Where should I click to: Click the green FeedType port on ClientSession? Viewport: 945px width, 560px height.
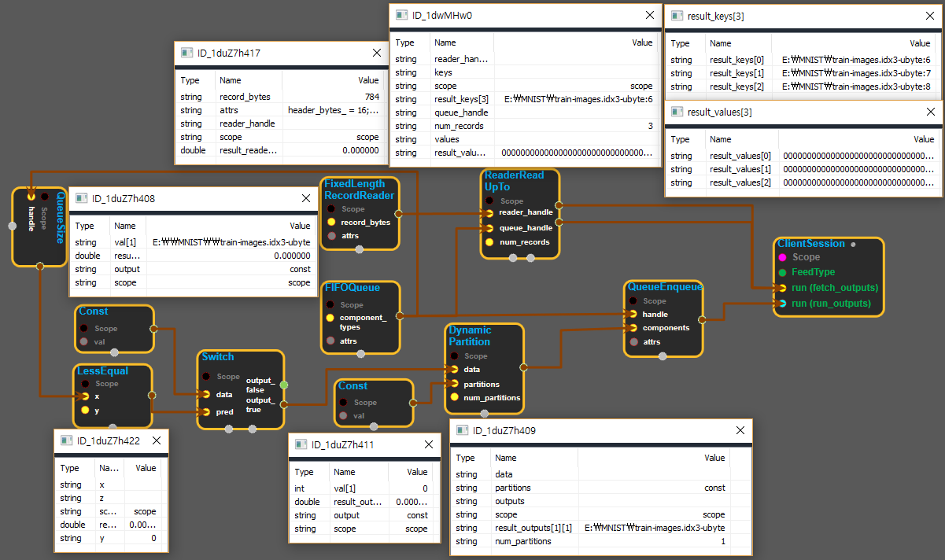(x=782, y=272)
